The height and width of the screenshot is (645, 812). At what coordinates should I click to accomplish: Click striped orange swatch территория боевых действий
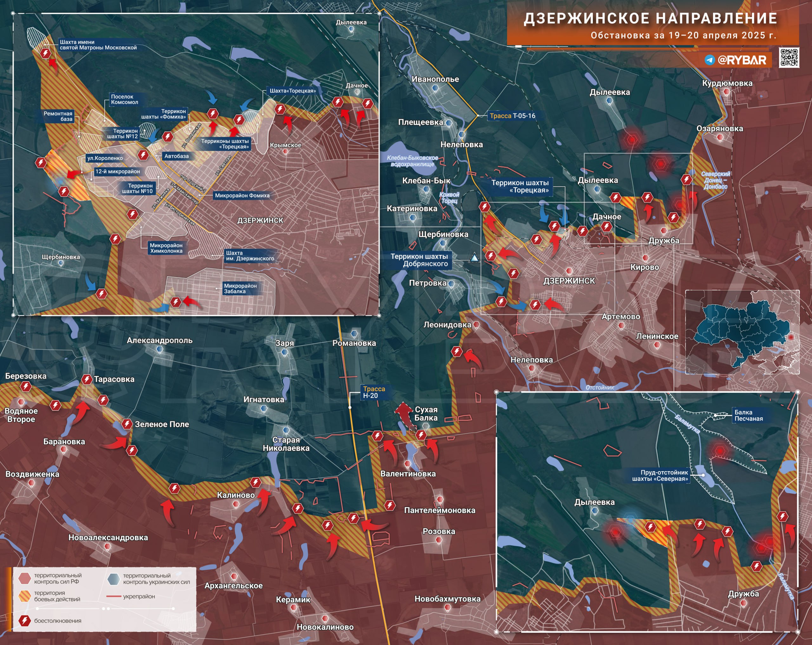click(24, 596)
